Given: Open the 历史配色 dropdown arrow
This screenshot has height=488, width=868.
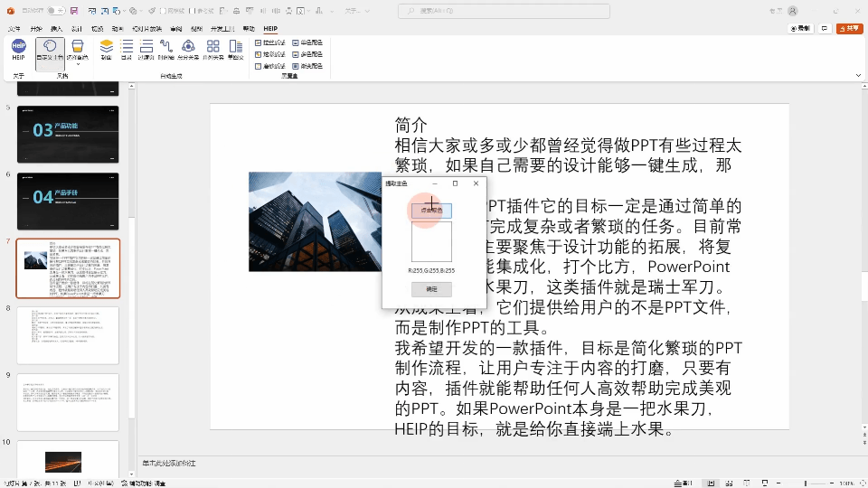Looking at the screenshot, I should click(x=79, y=64).
